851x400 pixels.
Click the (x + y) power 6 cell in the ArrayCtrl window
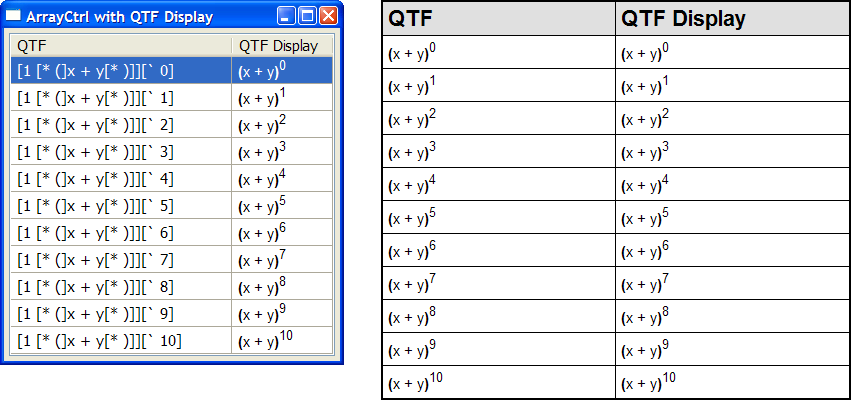[263, 233]
